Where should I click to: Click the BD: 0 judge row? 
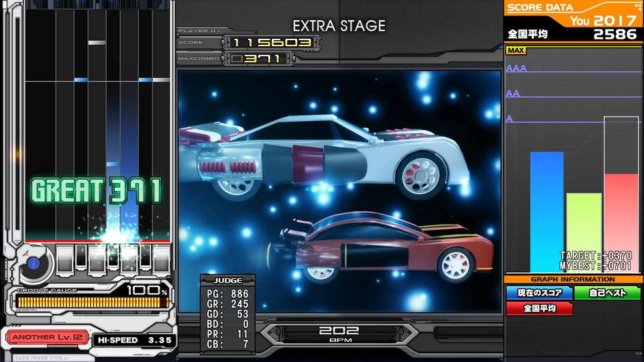click(227, 324)
